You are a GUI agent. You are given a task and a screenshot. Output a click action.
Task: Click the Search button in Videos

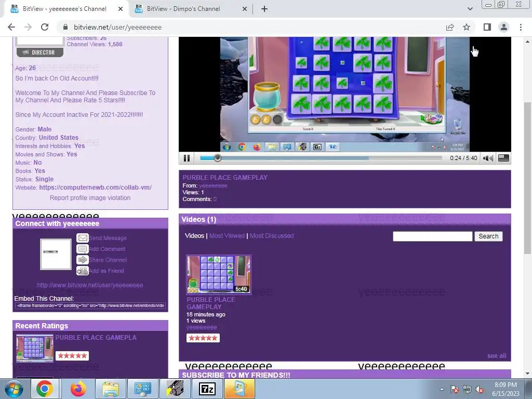pos(488,236)
